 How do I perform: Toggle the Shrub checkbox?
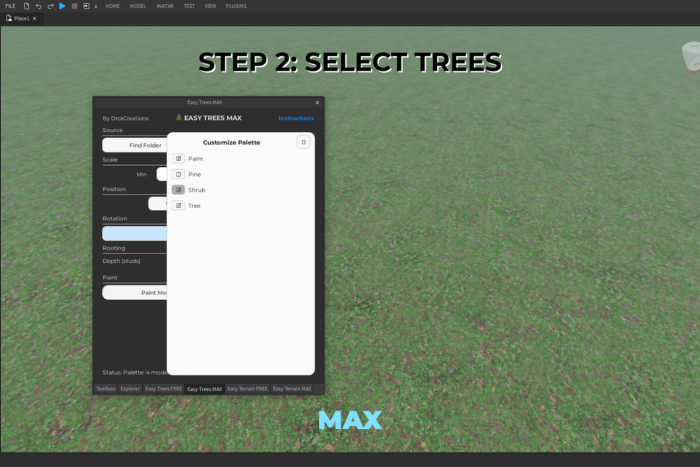tap(179, 190)
